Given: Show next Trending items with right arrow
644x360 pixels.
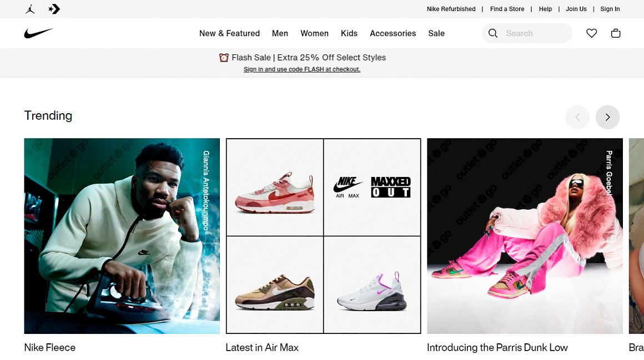Looking at the screenshot, I should [x=607, y=118].
